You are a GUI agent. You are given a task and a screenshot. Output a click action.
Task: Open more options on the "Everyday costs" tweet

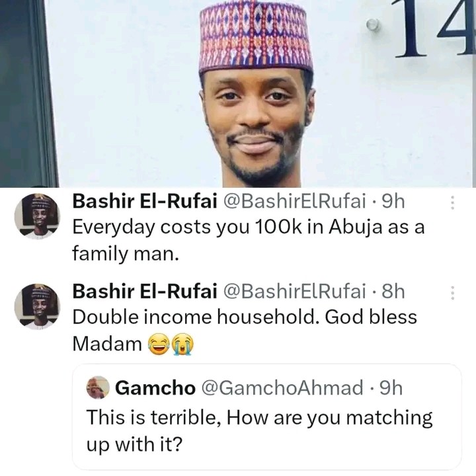click(452, 202)
